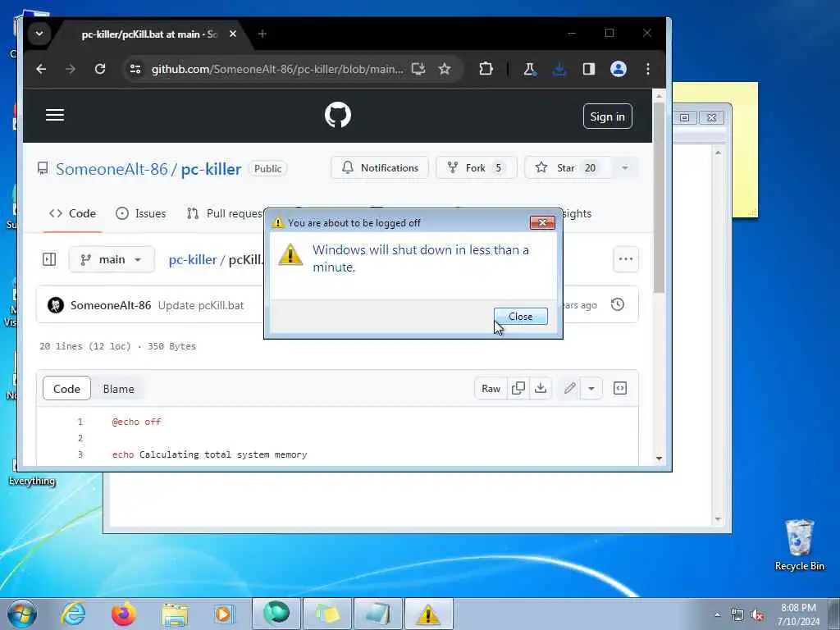Launch Firefox from the taskbar
The width and height of the screenshot is (840, 630).
(124, 614)
